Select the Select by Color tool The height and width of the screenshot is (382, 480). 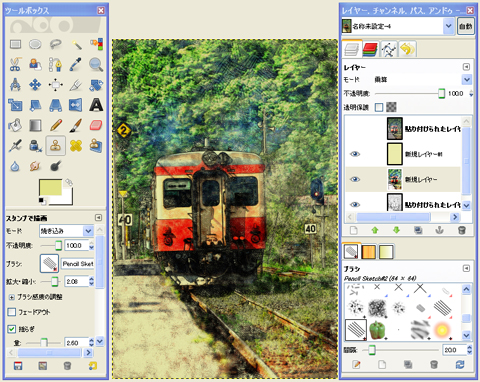[96, 44]
